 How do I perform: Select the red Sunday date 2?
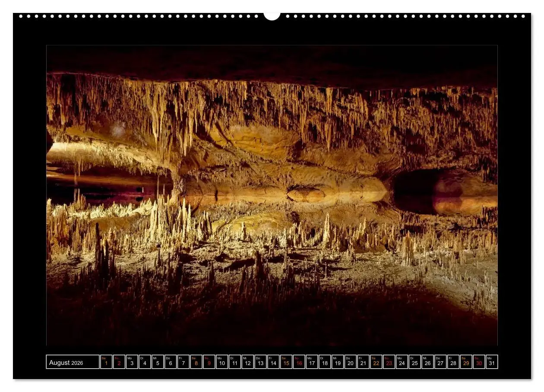pyautogui.click(x=118, y=364)
